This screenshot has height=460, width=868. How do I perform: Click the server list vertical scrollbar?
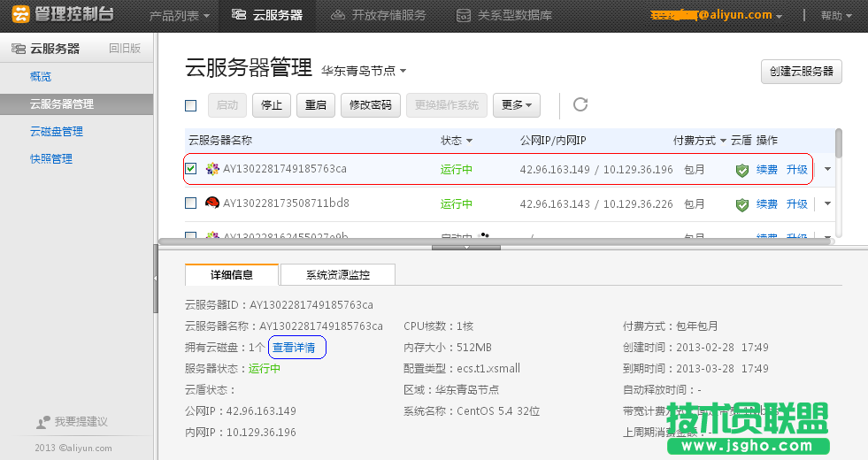[839, 144]
